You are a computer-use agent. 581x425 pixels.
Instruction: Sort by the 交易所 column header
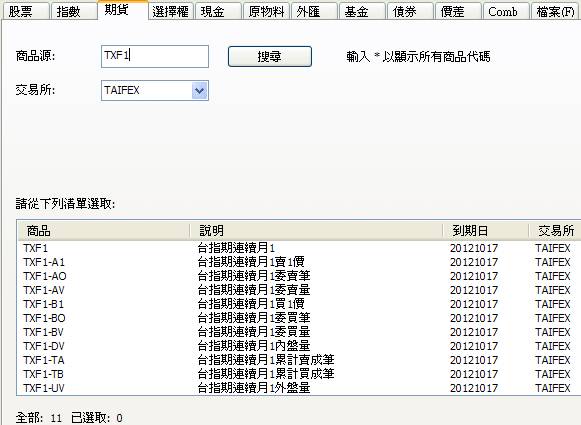tap(555, 231)
